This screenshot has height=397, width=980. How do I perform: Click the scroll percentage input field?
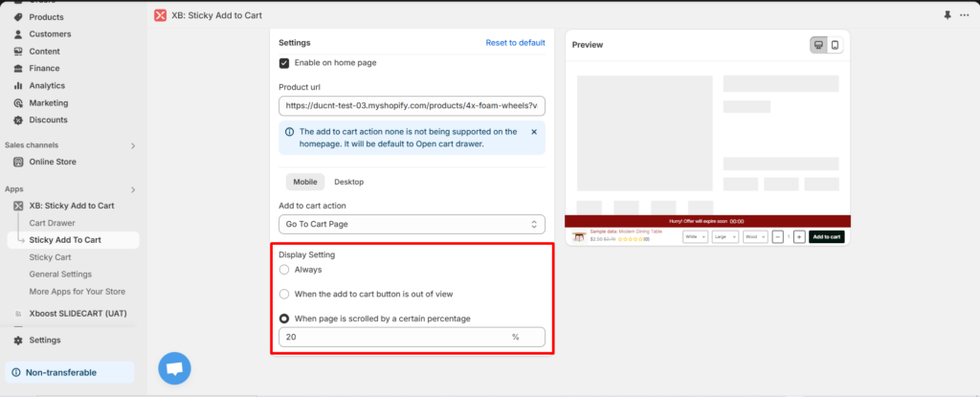pos(392,337)
